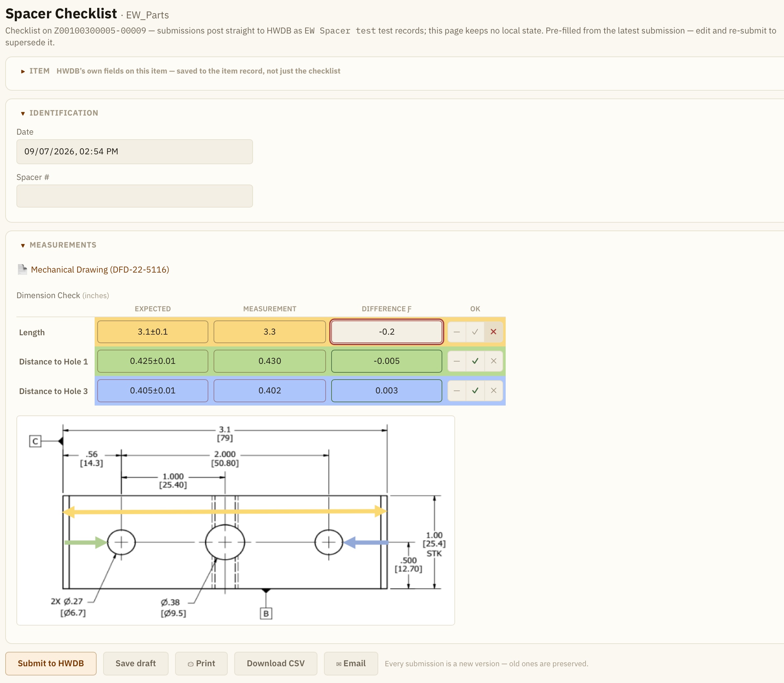Click Distance to Hole 1 difference -0.005
The width and height of the screenshot is (784, 683).
(386, 361)
